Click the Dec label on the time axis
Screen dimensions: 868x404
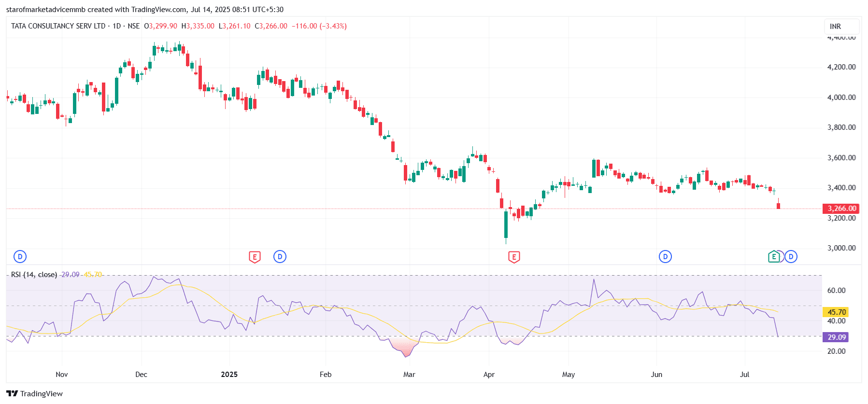pos(141,375)
